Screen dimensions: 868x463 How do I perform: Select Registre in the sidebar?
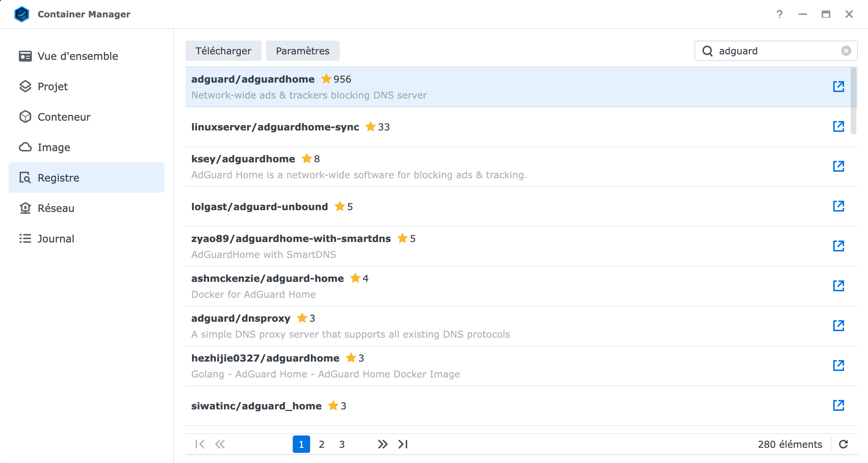[87, 178]
